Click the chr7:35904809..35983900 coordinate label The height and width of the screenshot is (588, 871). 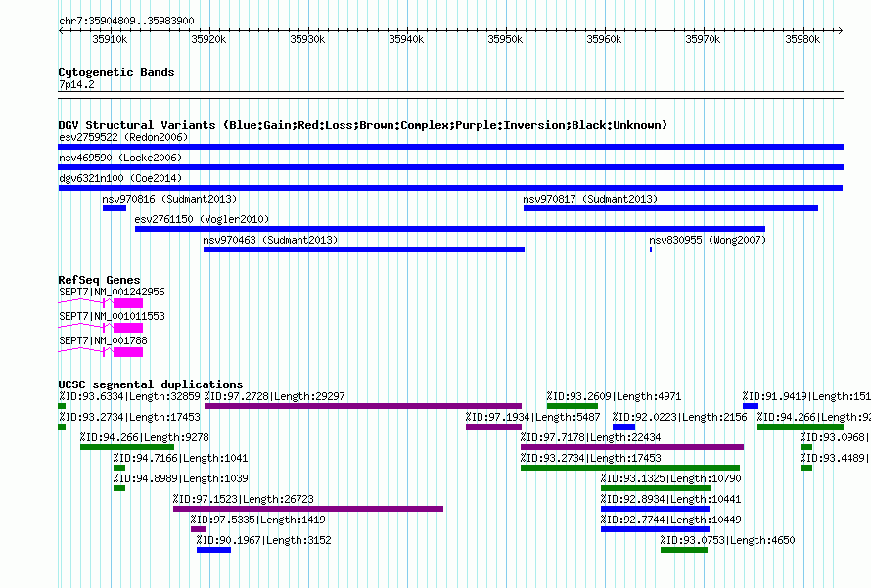tap(126, 21)
